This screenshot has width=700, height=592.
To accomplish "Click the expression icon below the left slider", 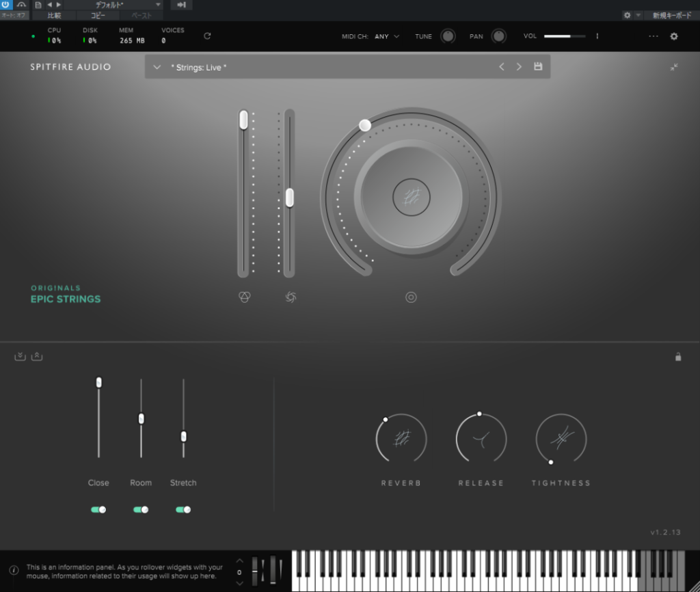I will pyautogui.click(x=244, y=297).
